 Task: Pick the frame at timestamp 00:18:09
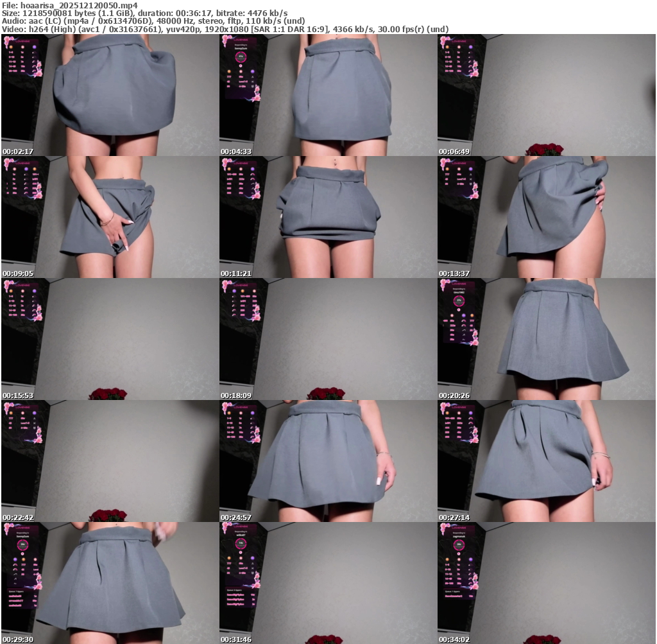tap(328, 339)
